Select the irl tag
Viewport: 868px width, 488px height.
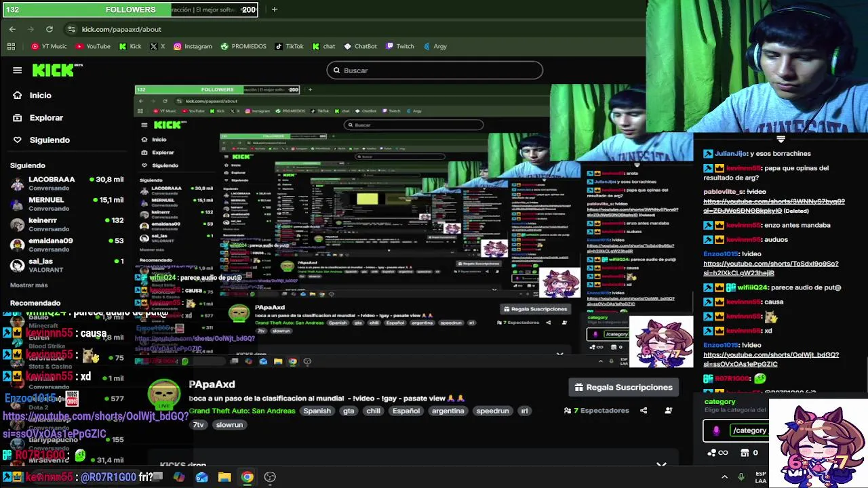524,411
